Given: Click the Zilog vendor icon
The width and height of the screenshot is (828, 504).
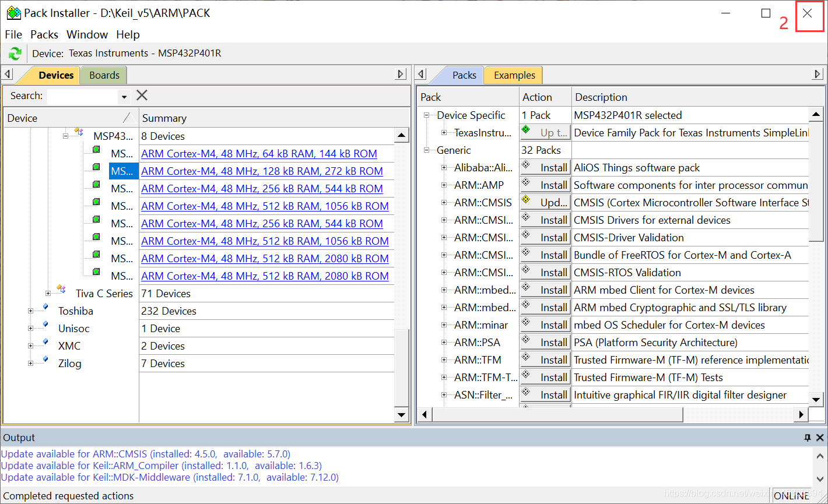Looking at the screenshot, I should 44,360.
